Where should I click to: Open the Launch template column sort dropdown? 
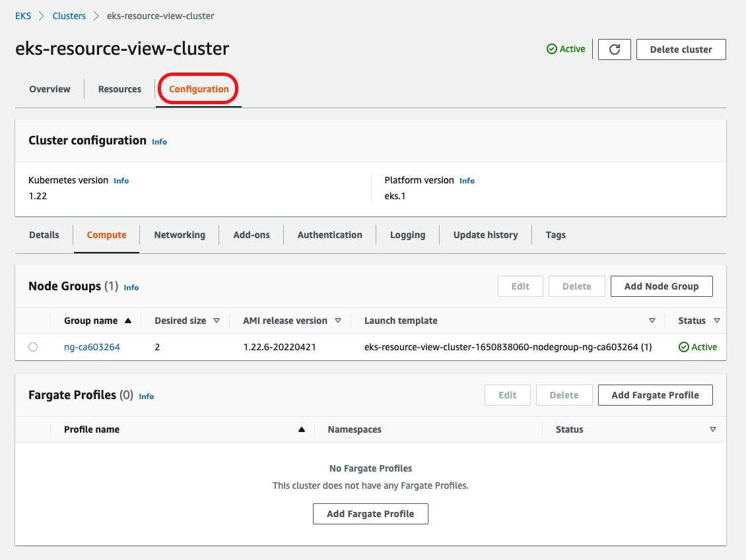coord(652,321)
